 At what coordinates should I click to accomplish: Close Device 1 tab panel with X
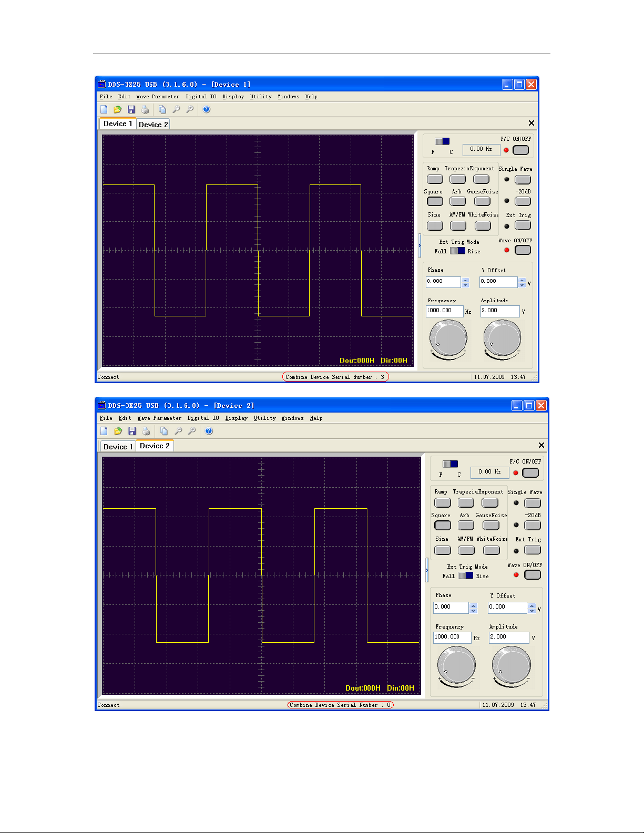tap(531, 123)
